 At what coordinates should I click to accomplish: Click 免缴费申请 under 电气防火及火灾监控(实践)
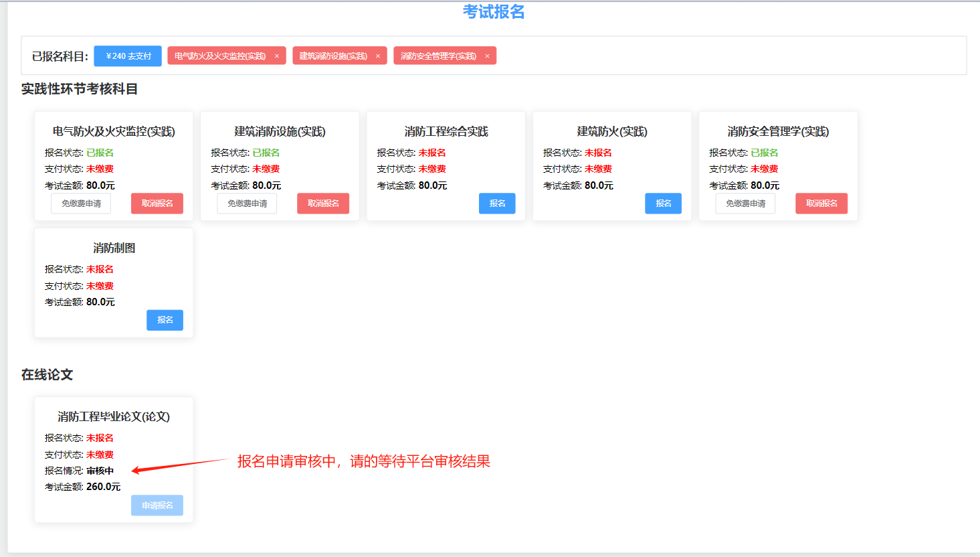click(x=81, y=204)
